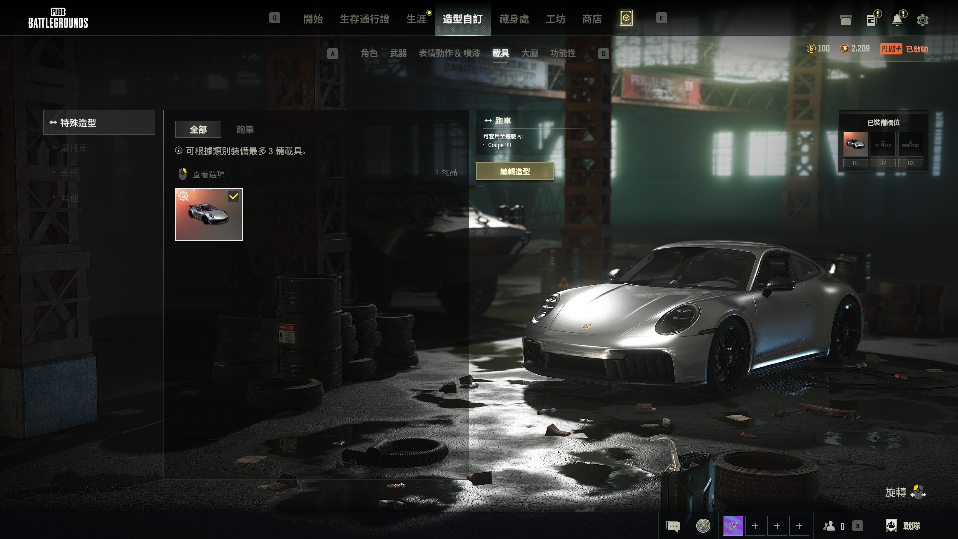
Task: Click the 編輯造型 button
Action: tap(514, 171)
